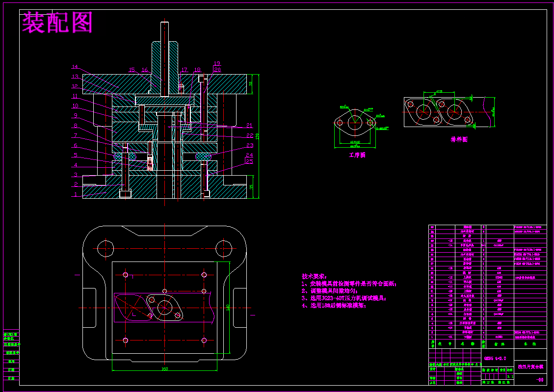Select part callout number 12 on section view

click(x=75, y=86)
